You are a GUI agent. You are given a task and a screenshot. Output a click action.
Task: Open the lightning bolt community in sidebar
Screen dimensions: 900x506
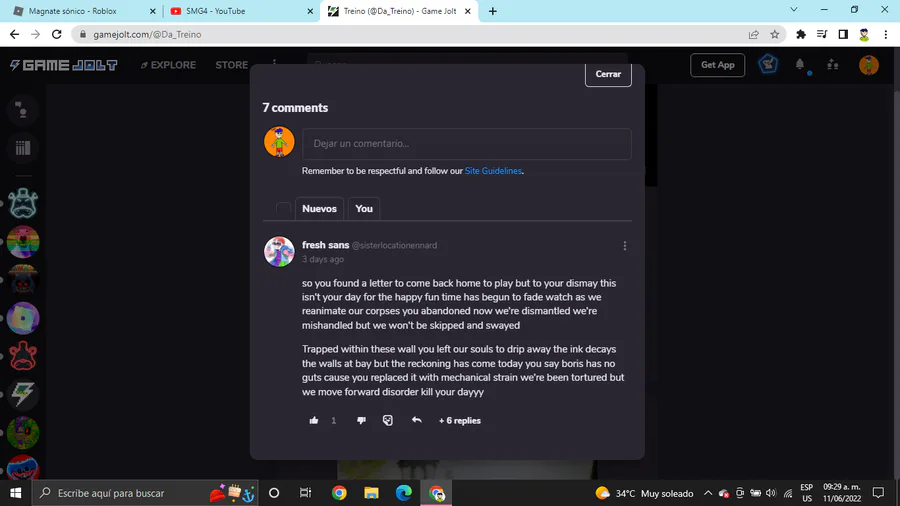tap(23, 394)
